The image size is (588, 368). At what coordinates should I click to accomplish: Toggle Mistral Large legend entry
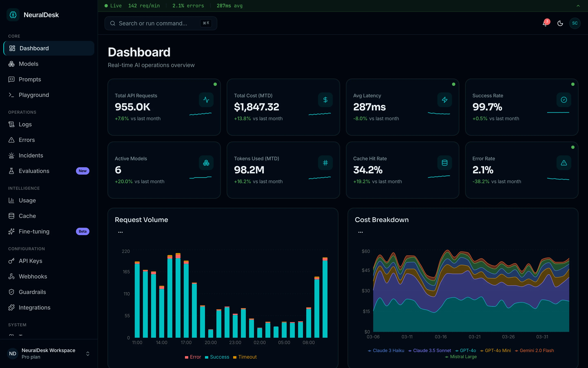[x=461, y=357]
